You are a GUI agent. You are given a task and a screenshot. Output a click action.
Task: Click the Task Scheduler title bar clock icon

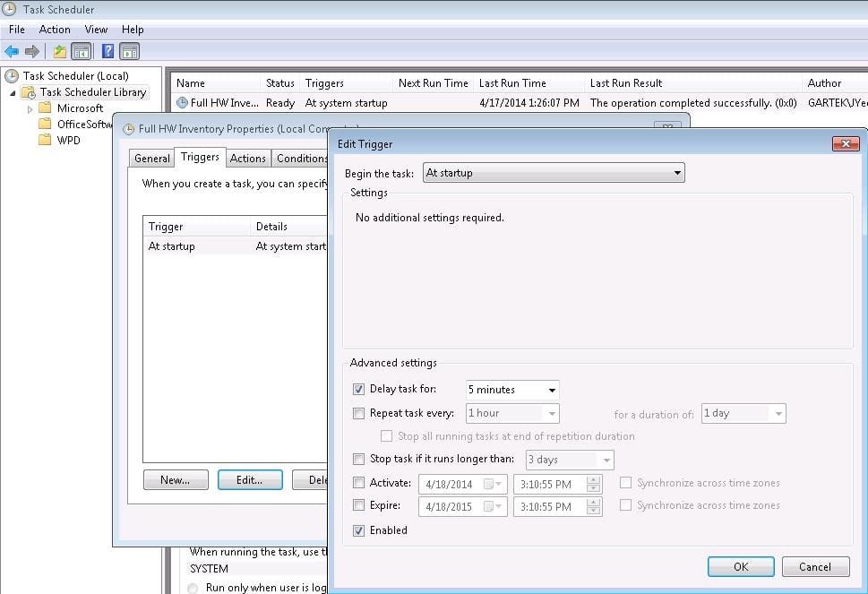click(x=10, y=9)
